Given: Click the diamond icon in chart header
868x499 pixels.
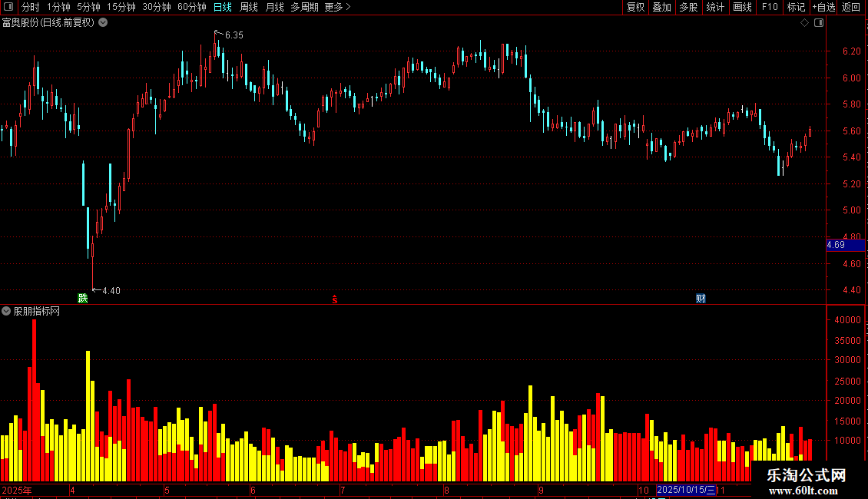Looking at the screenshot, I should pyautogui.click(x=805, y=23).
